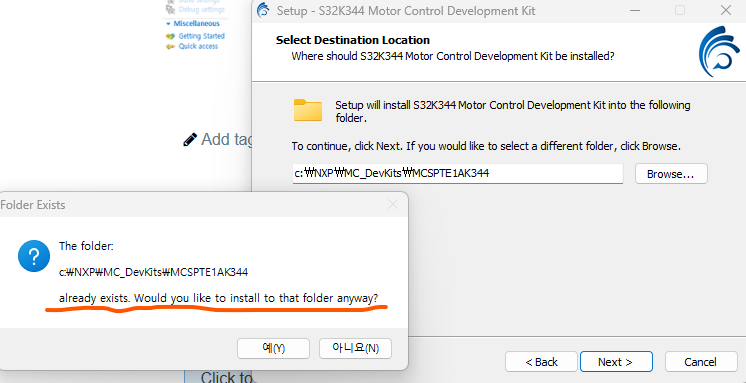Go to previous step with Back
Viewport: 746px width, 383px height.
(541, 362)
